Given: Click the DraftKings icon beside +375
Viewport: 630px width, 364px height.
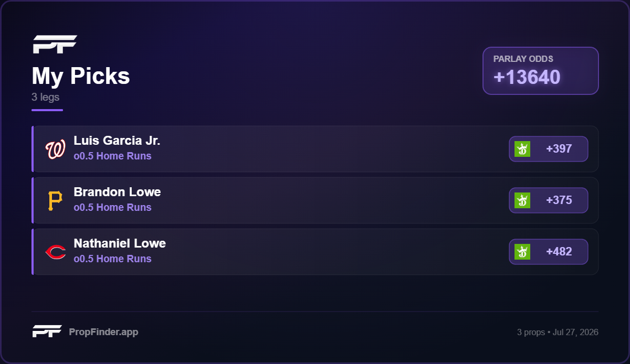Looking at the screenshot, I should point(522,200).
